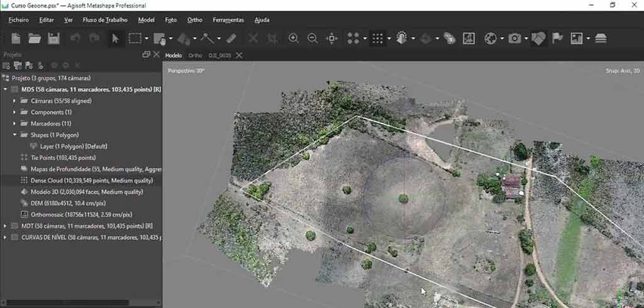Choose the Rectangle Selection tool
This screenshot has width=644, height=308.
click(x=135, y=38)
